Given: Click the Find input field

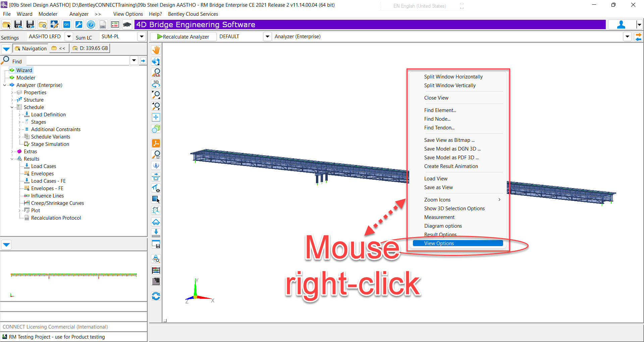Looking at the screenshot, I should [78, 61].
